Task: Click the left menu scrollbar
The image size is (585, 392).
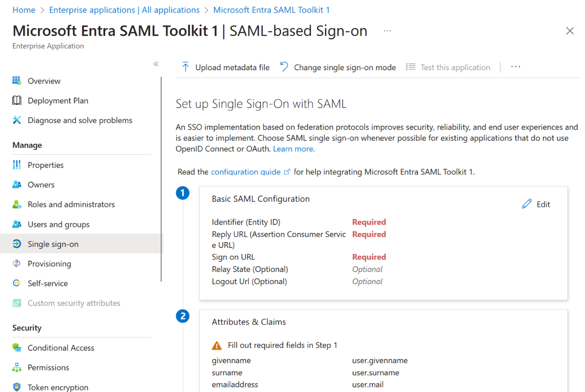Action: [x=161, y=179]
